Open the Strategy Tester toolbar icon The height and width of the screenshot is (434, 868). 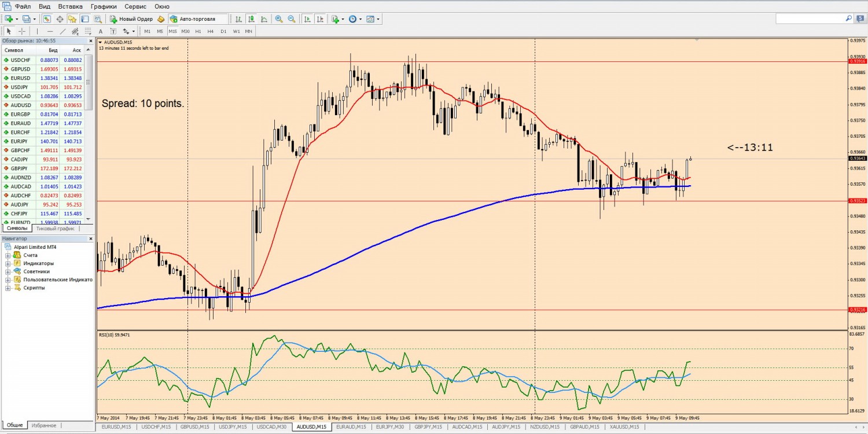click(x=98, y=19)
